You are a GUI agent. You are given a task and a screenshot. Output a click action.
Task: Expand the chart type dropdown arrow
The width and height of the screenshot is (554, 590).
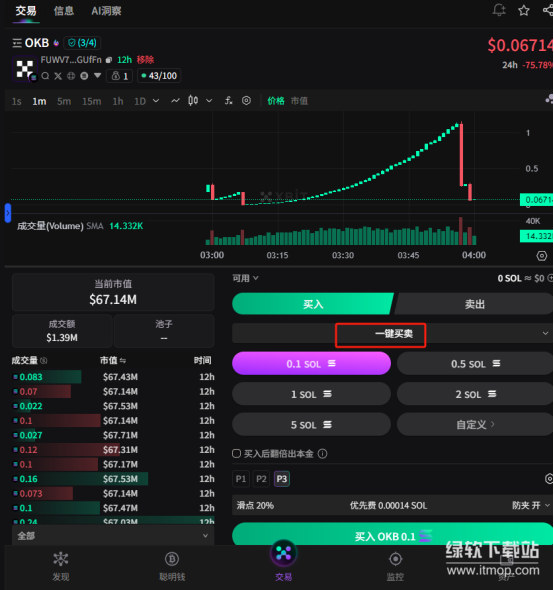(209, 101)
